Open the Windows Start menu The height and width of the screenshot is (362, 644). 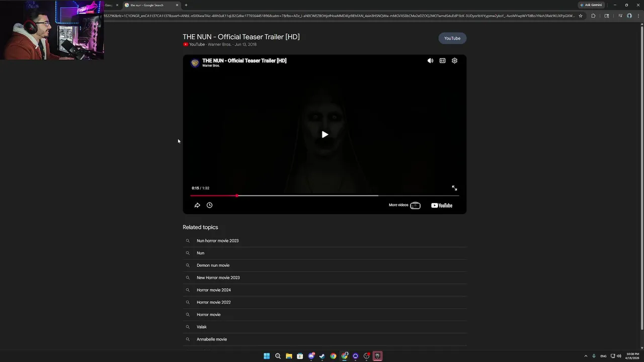[267, 356]
